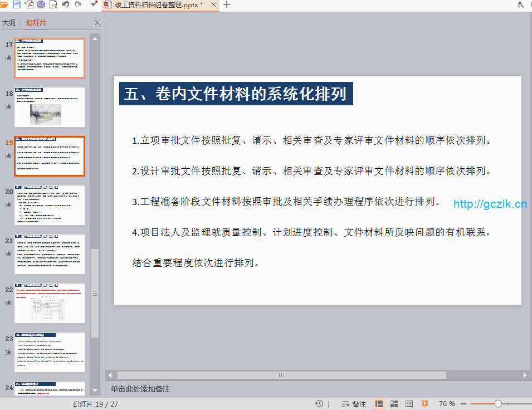
Task: Click the zoom slider handle
Action: (x=498, y=404)
